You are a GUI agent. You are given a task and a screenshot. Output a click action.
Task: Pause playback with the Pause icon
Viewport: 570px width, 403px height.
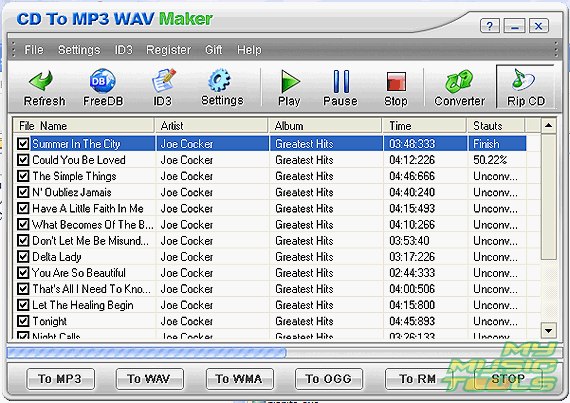click(x=341, y=81)
